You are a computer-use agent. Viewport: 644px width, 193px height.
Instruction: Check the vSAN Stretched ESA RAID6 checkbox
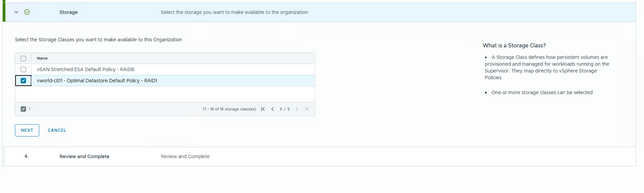click(23, 69)
